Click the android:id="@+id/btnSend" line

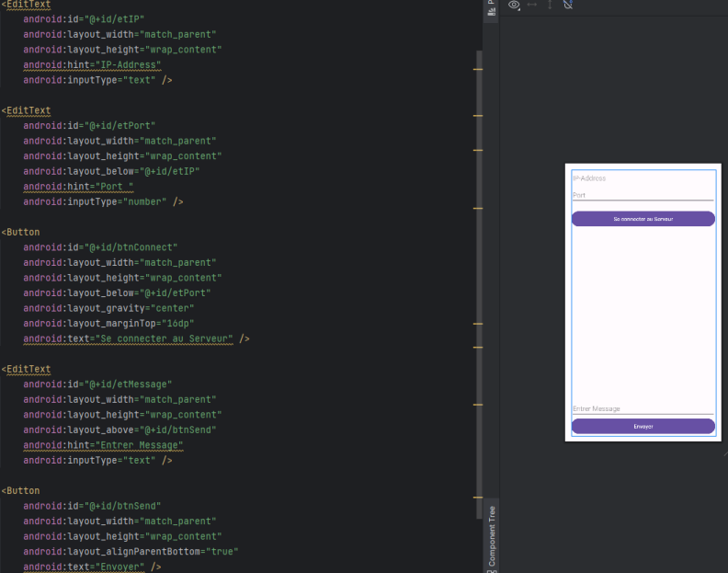(92, 506)
